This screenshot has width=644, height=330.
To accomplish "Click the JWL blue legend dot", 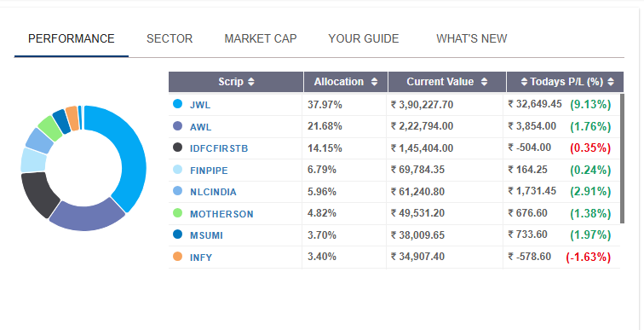I will 177,103.
